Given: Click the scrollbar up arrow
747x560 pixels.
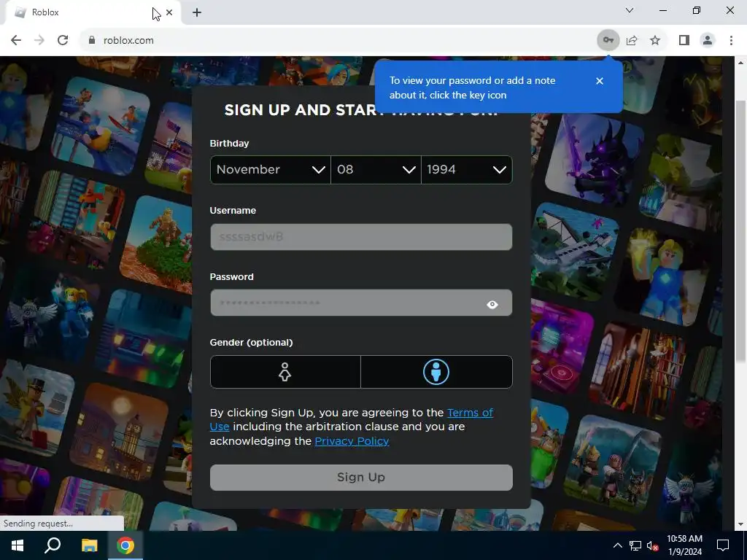Looking at the screenshot, I should 740,63.
